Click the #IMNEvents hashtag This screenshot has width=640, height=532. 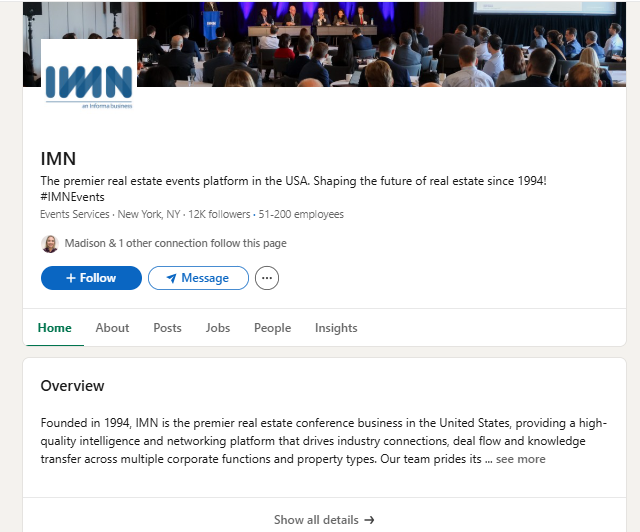(x=72, y=197)
